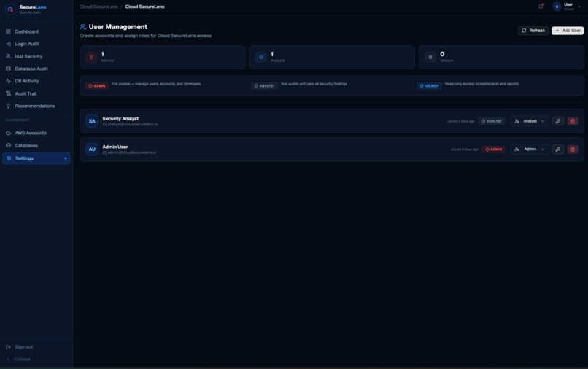Reset password key for Admin User

tap(558, 149)
